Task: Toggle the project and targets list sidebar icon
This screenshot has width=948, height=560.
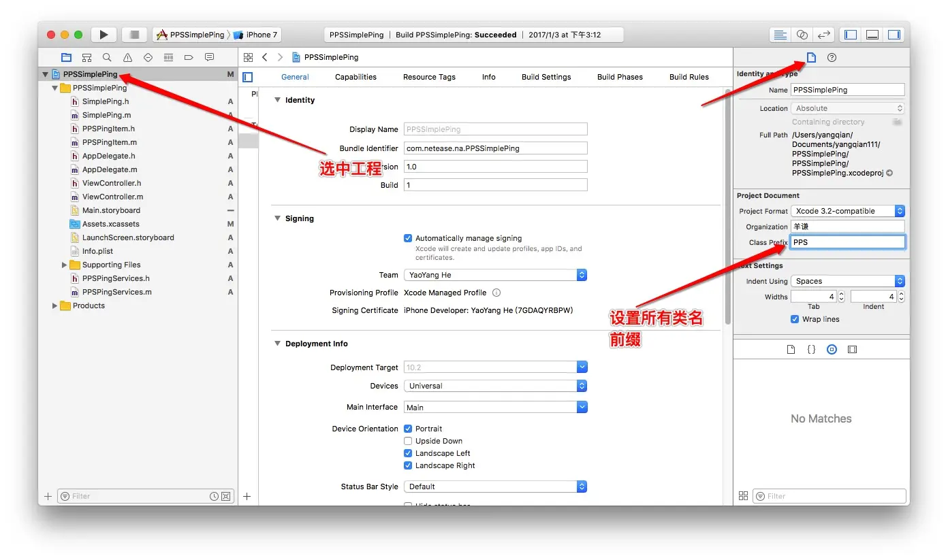Action: pyautogui.click(x=247, y=77)
